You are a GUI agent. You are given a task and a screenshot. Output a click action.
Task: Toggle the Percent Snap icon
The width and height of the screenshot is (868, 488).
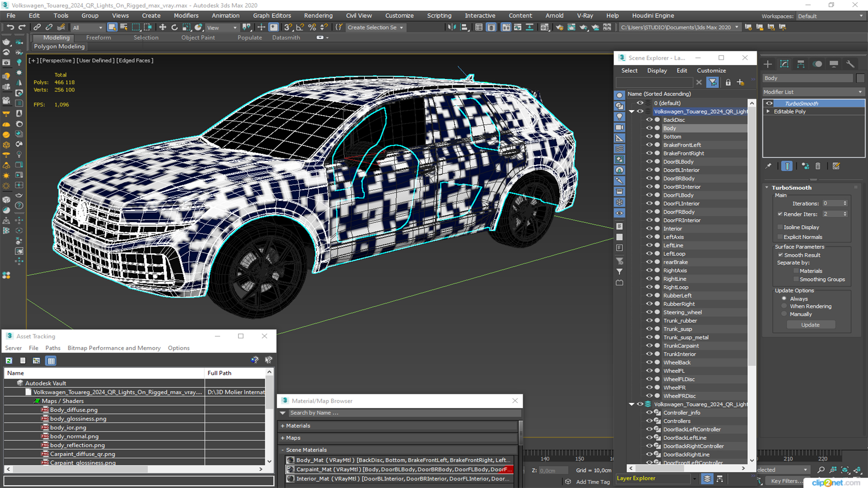point(312,28)
